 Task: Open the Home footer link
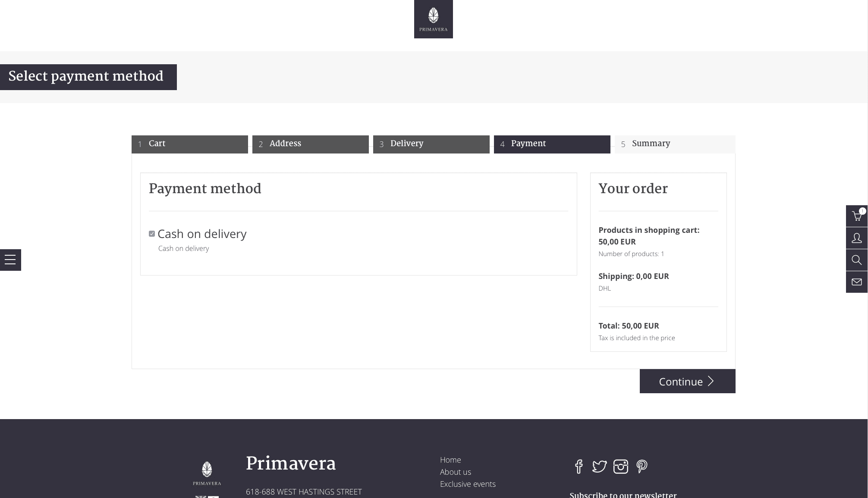(x=450, y=460)
